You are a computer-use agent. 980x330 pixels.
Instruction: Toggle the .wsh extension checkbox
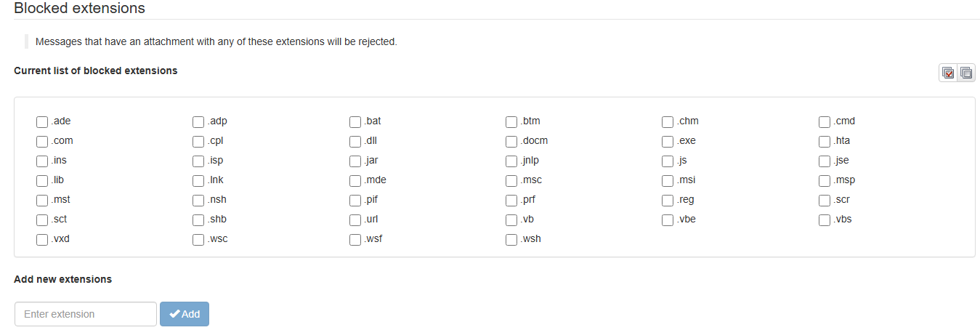tap(511, 239)
